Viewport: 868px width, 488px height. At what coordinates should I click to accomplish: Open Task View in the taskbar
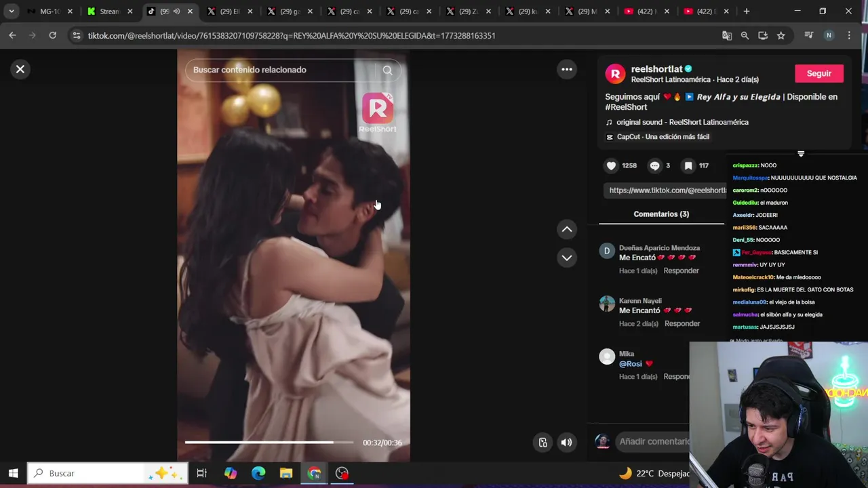click(201, 473)
